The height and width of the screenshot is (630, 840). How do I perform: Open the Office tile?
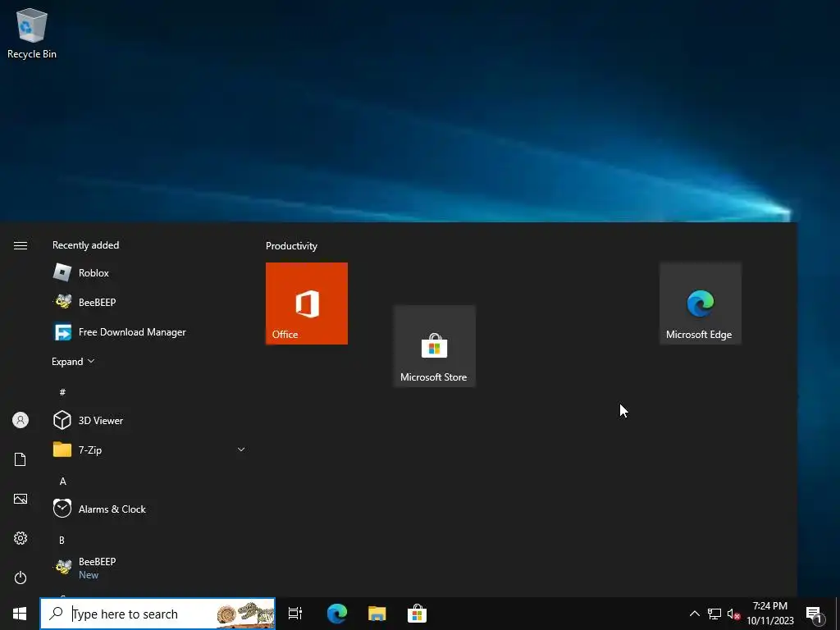click(x=307, y=304)
